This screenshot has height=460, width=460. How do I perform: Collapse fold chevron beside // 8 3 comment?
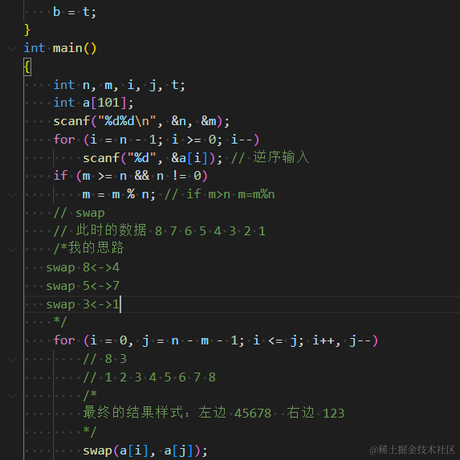pyautogui.click(x=12, y=359)
